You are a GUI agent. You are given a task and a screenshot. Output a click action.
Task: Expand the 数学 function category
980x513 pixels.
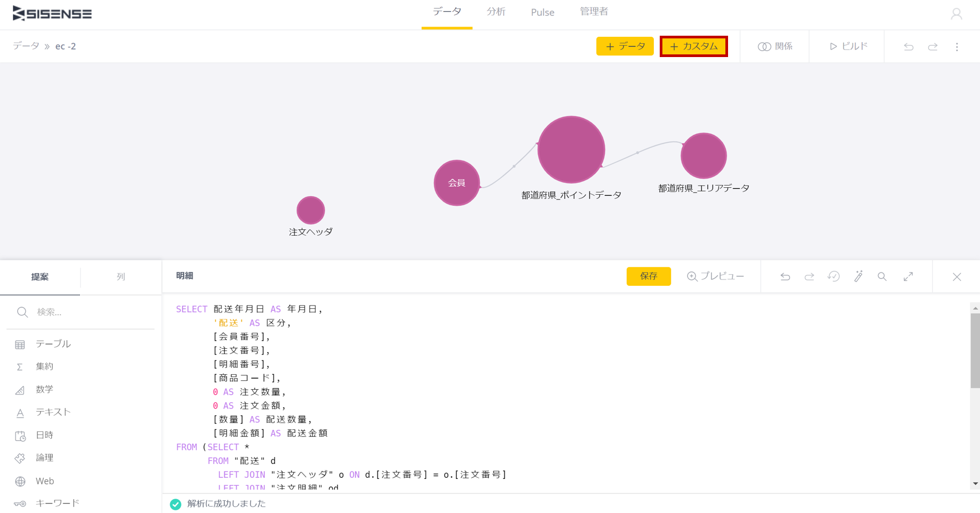(x=44, y=390)
